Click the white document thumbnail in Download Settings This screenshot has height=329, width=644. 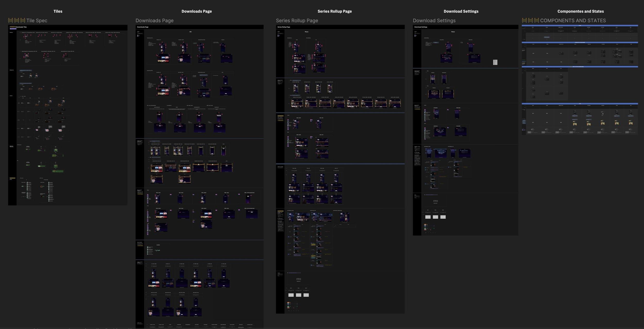495,62
